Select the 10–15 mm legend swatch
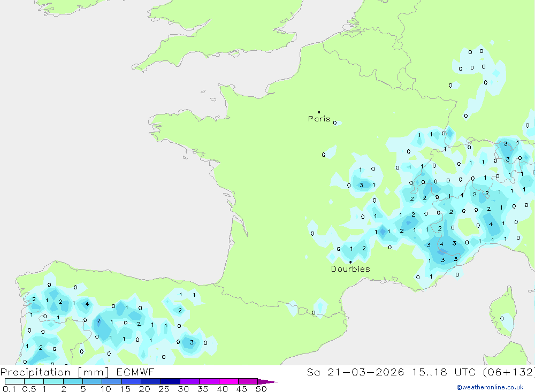Screen dimensions: 535x392 point(112,381)
